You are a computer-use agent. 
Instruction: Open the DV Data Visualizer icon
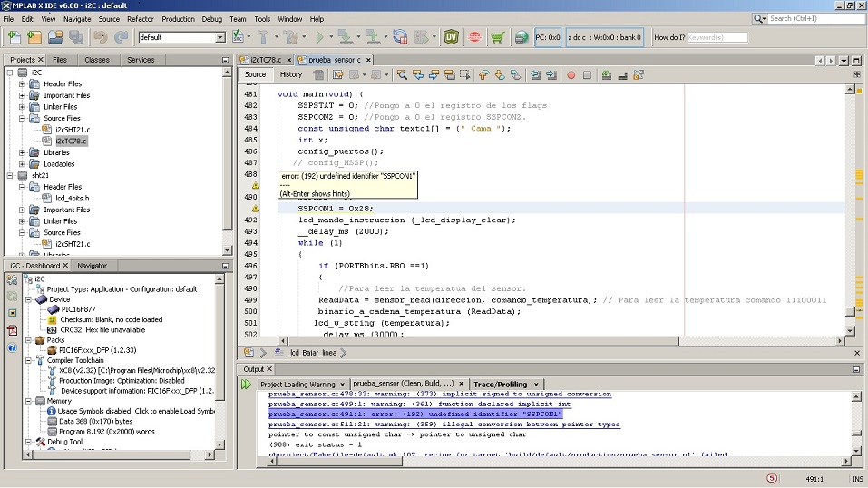click(x=452, y=37)
